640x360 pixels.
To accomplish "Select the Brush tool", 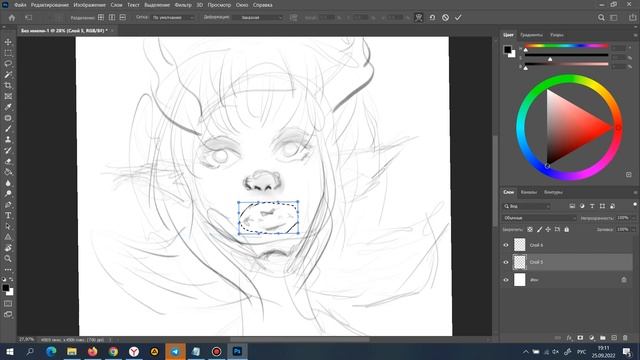I will tap(8, 129).
